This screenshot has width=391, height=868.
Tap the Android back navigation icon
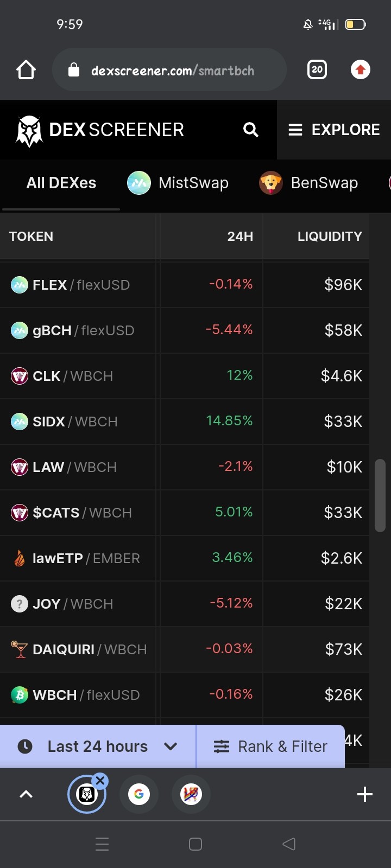click(289, 844)
